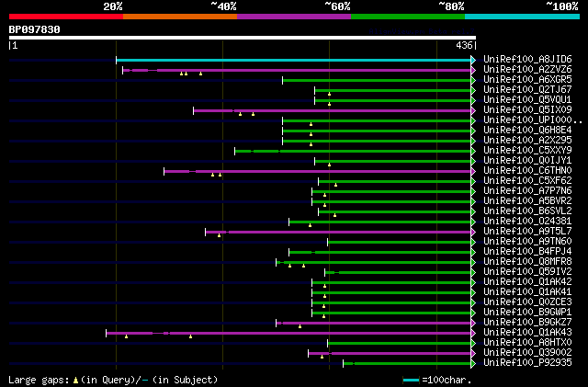Select the UniRef100_A2X295 label
Image resolution: width=588 pixels, height=387 pixels.
(x=527, y=141)
